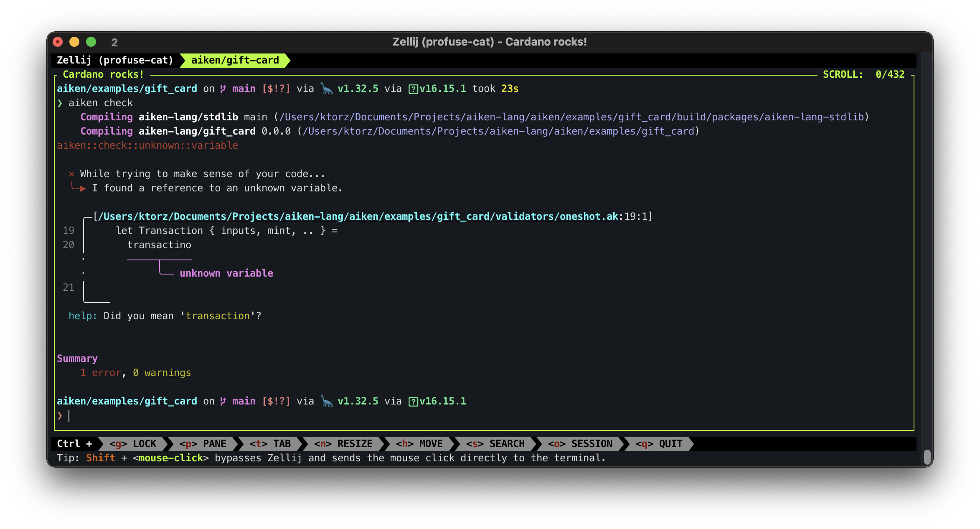This screenshot has height=529, width=980.
Task: Activate PANE mode in status bar
Action: pos(203,444)
